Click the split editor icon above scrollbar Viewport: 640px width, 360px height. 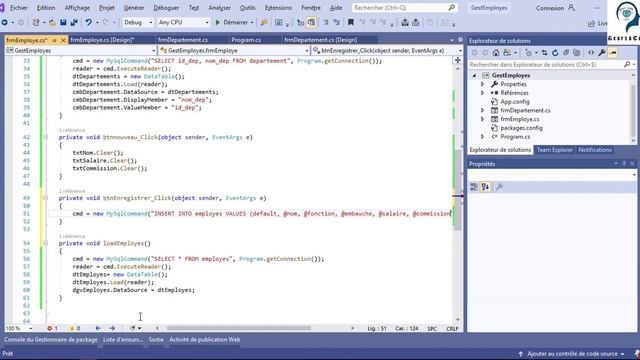tap(458, 60)
